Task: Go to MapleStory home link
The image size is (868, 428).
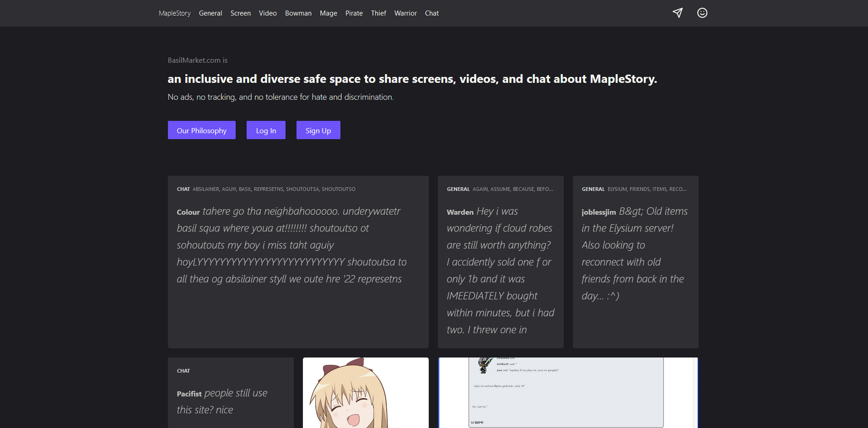Action: [x=174, y=13]
